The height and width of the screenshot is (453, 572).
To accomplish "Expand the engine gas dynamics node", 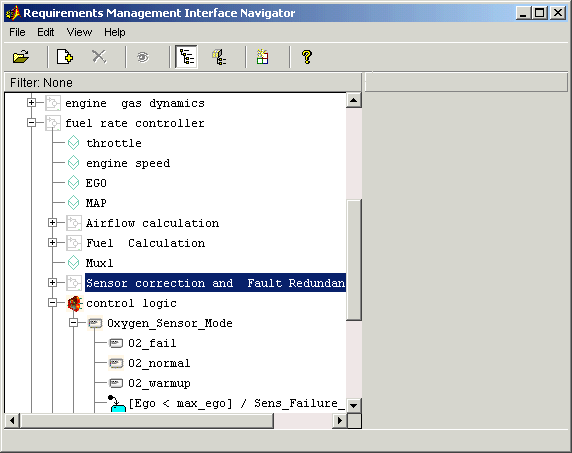I will click(31, 103).
